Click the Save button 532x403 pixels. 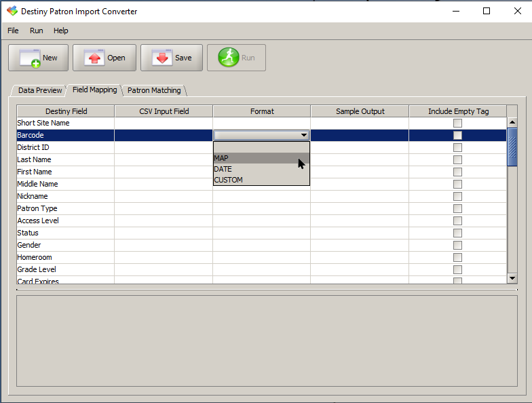pos(172,58)
